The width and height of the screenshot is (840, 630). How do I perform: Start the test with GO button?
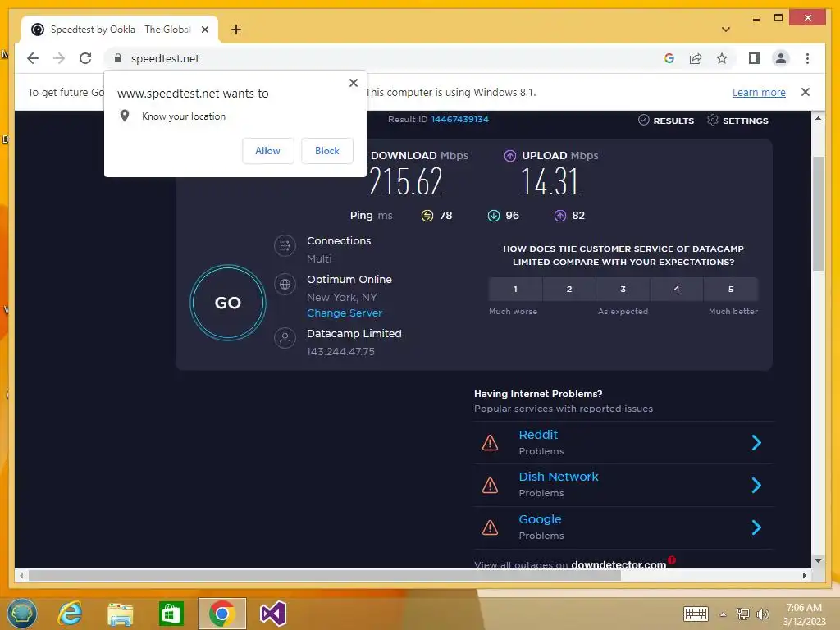(228, 303)
